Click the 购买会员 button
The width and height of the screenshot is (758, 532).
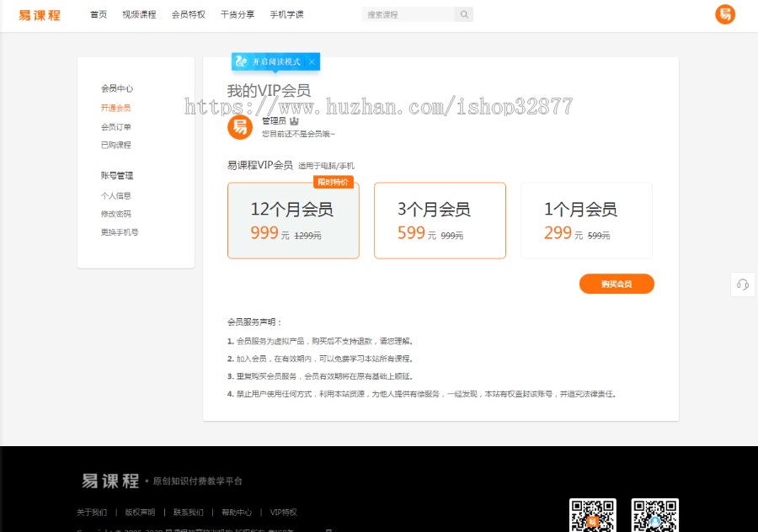[x=617, y=285]
